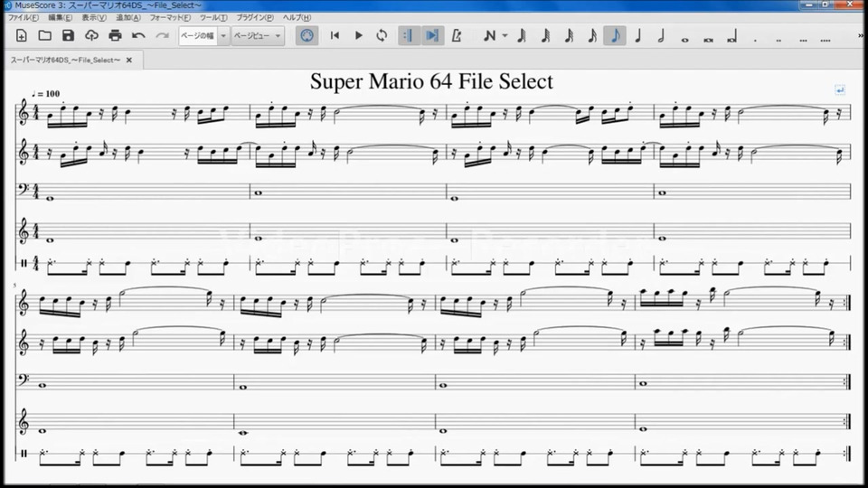Select the title text Super Mario 64 File Select
This screenshot has width=868, height=488.
click(431, 81)
